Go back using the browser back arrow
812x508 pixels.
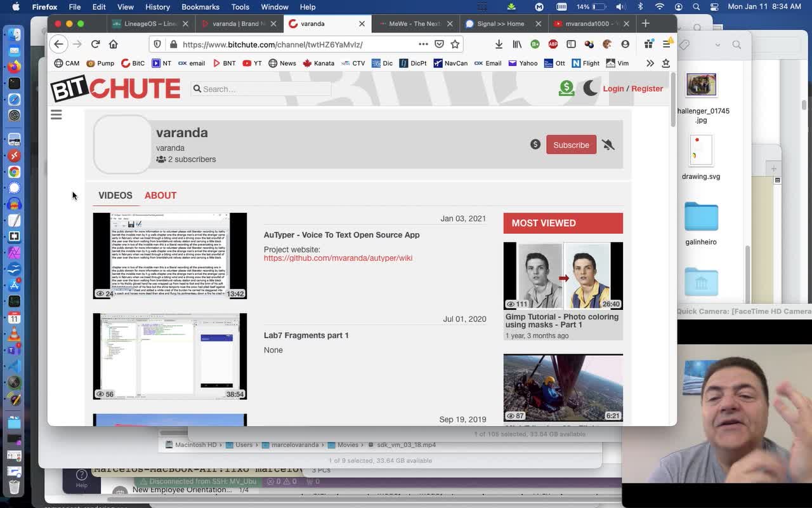click(x=58, y=44)
